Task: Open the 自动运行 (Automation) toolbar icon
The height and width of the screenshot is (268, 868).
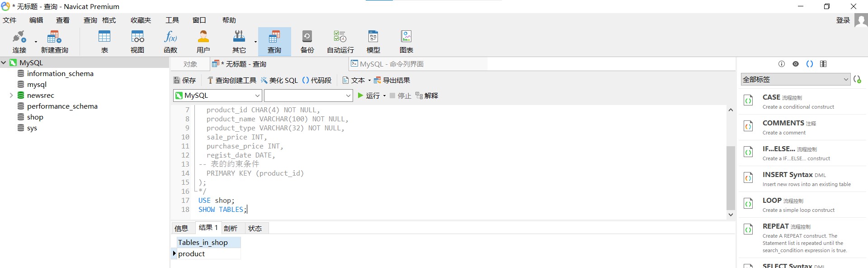Action: pyautogui.click(x=340, y=42)
